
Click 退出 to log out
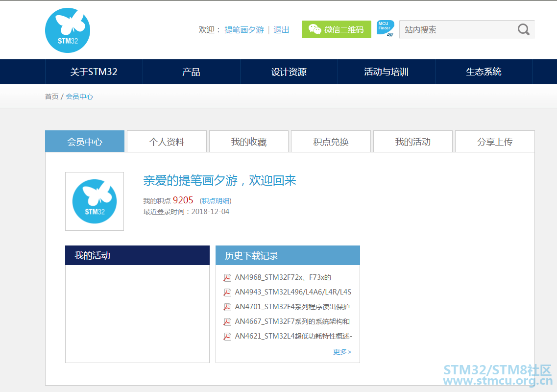pyautogui.click(x=281, y=30)
